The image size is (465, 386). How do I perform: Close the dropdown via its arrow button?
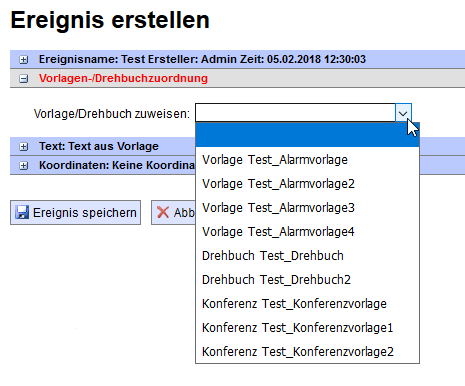pyautogui.click(x=403, y=113)
